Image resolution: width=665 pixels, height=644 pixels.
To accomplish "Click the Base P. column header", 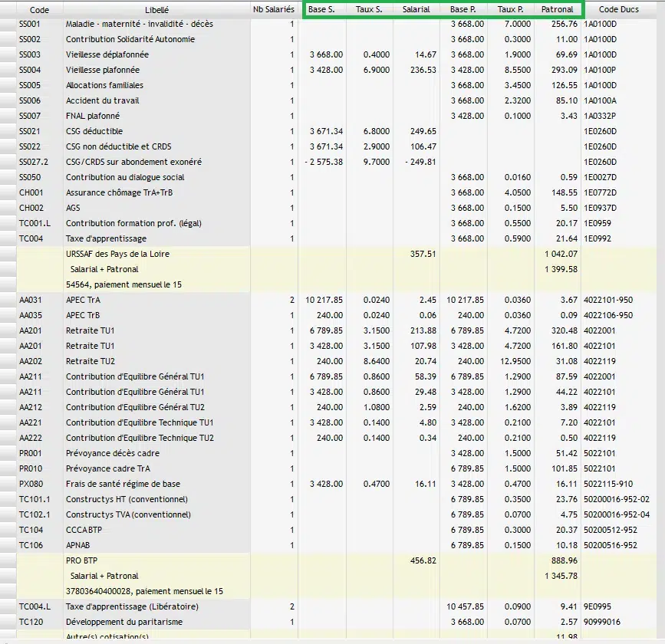I will tap(463, 10).
